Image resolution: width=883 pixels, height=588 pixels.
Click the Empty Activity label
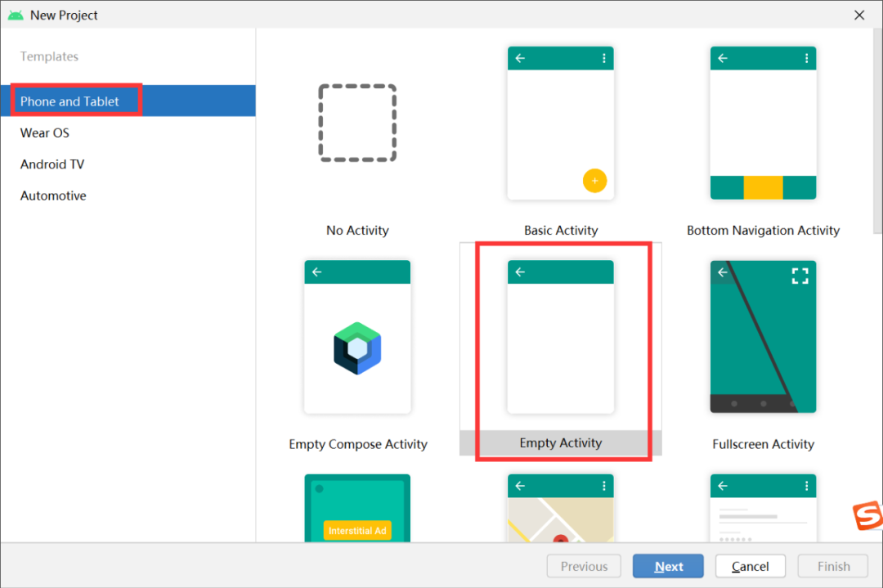click(561, 443)
